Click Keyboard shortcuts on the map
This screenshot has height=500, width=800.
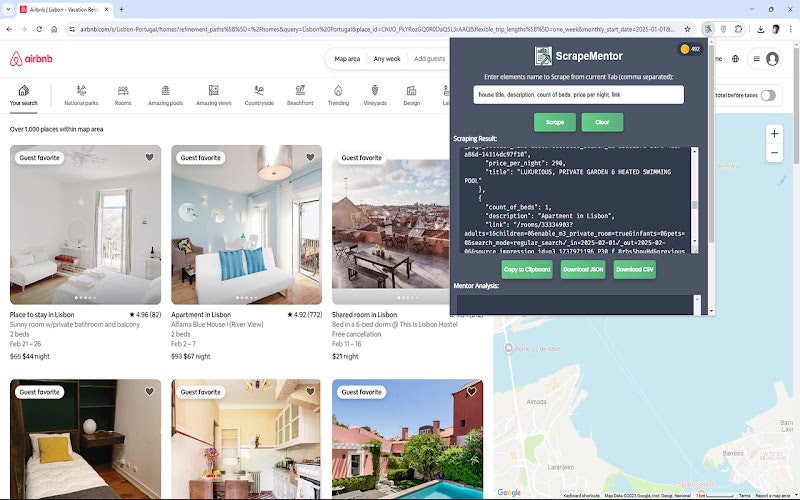(x=581, y=496)
